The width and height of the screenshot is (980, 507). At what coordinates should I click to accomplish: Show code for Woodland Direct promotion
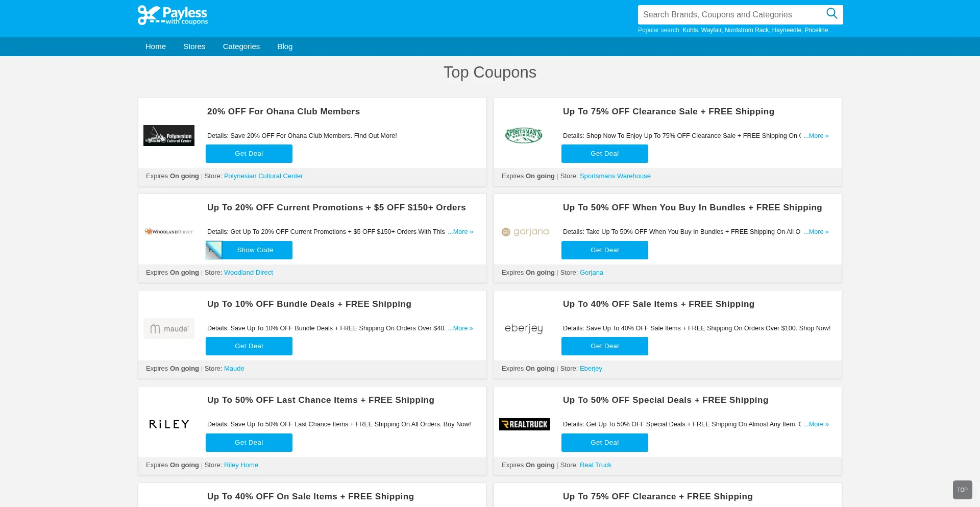pos(249,250)
